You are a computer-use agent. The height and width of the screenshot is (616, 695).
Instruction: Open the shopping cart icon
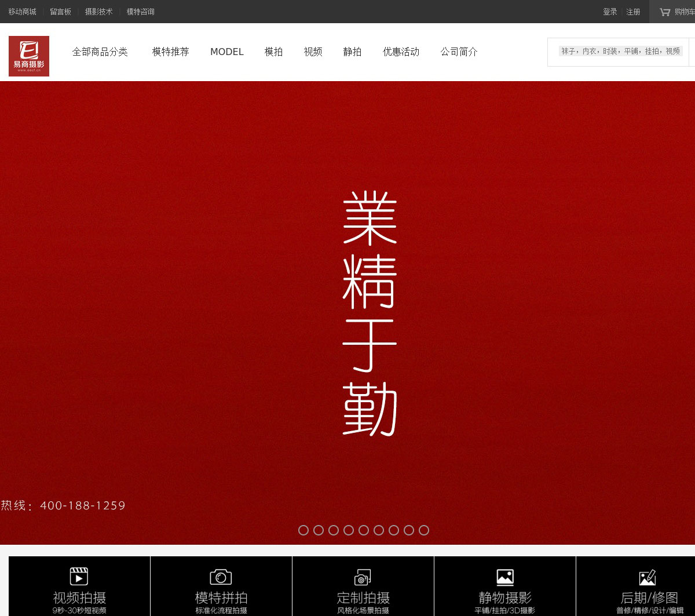(x=665, y=12)
